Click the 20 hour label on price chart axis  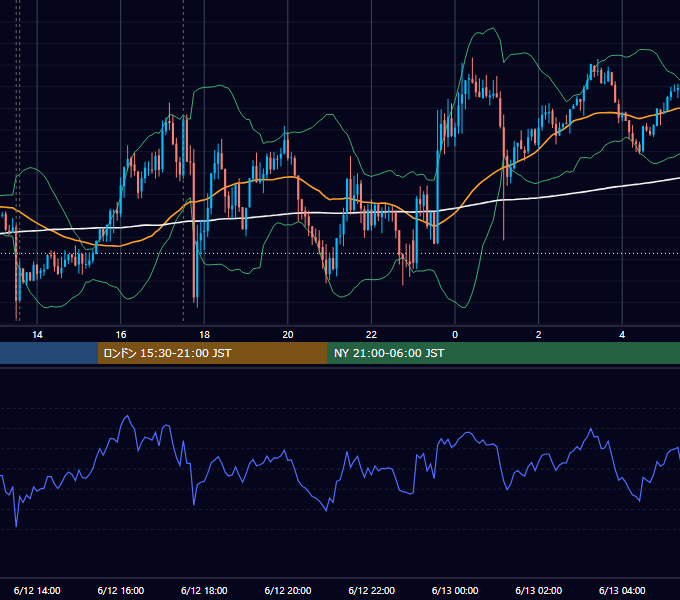click(288, 335)
